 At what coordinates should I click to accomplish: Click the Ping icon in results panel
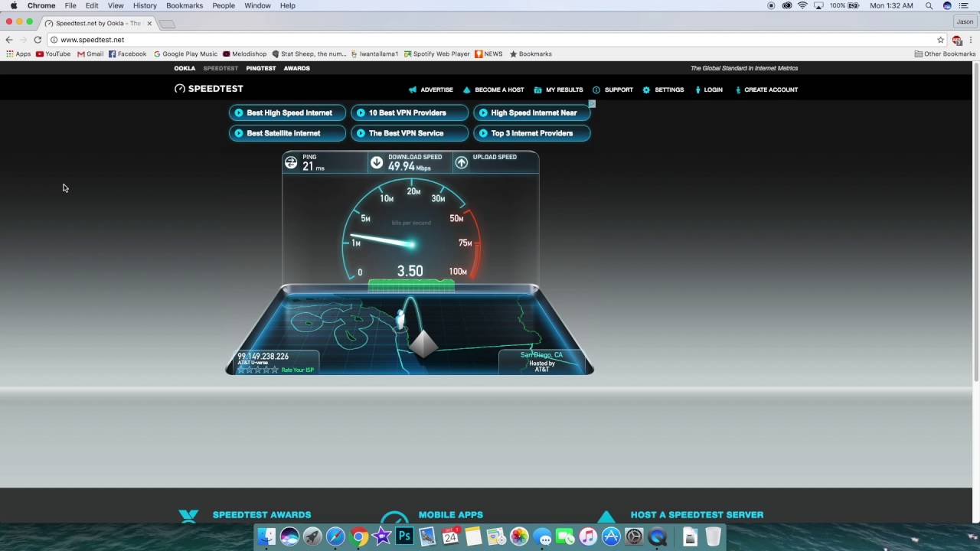coord(291,162)
